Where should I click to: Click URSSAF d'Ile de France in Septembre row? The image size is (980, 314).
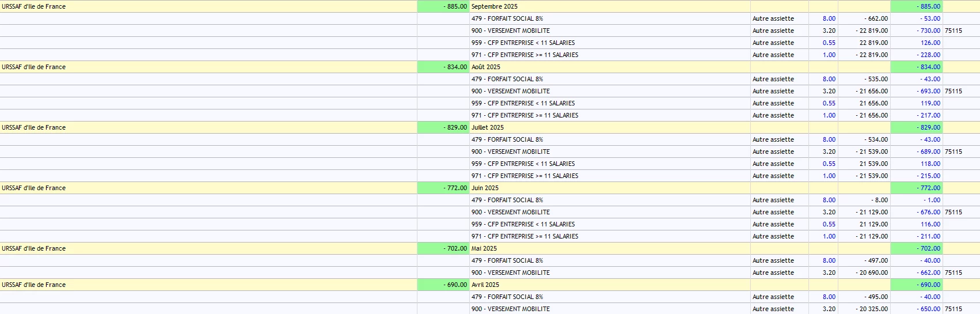click(x=208, y=6)
